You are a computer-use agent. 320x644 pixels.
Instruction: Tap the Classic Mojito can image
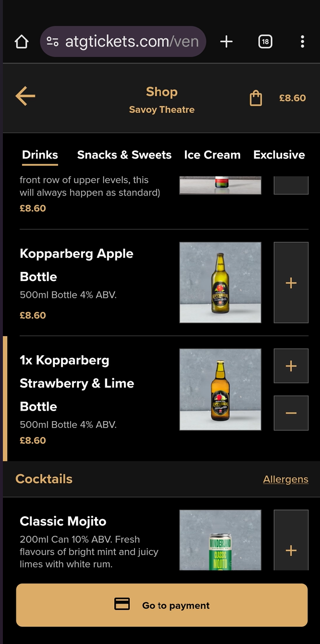pos(220,540)
